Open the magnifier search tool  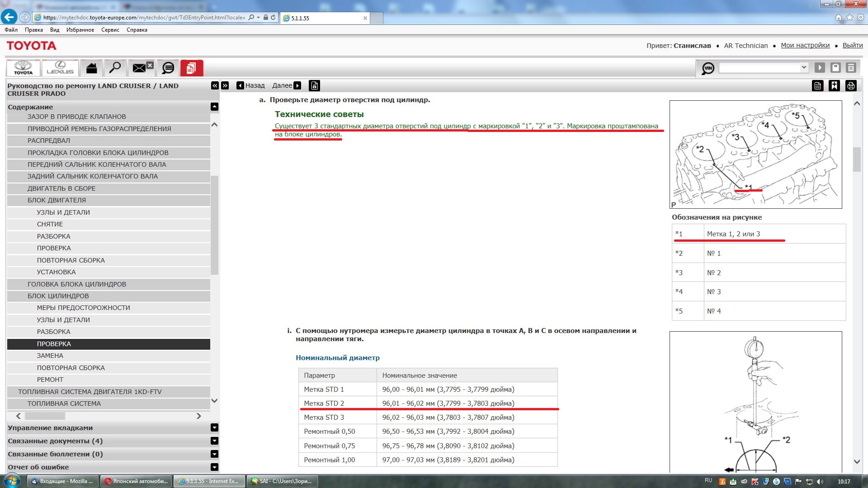[x=115, y=68]
